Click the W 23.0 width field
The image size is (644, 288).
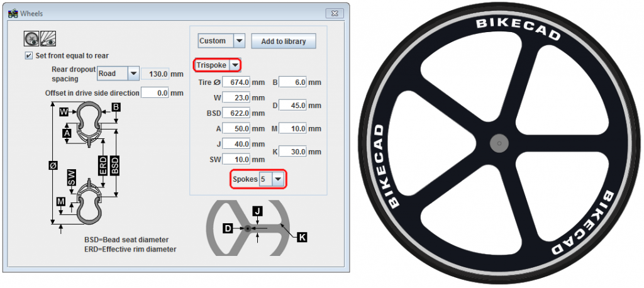[238, 97]
